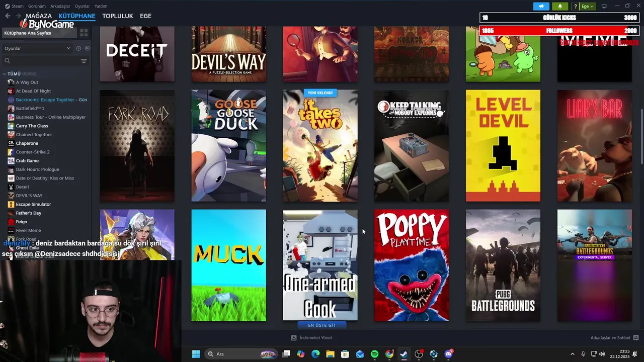Select Escape Simulator in list
This screenshot has width=644, height=362.
(x=33, y=204)
